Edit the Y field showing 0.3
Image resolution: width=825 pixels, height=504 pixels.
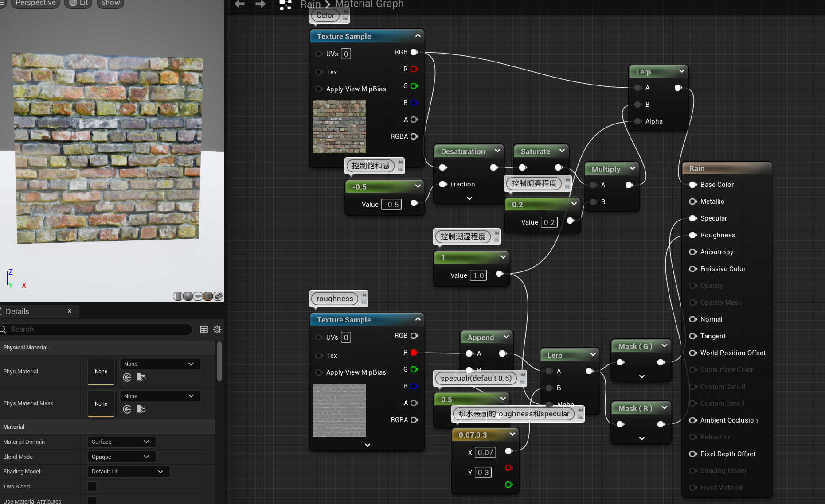[483, 473]
